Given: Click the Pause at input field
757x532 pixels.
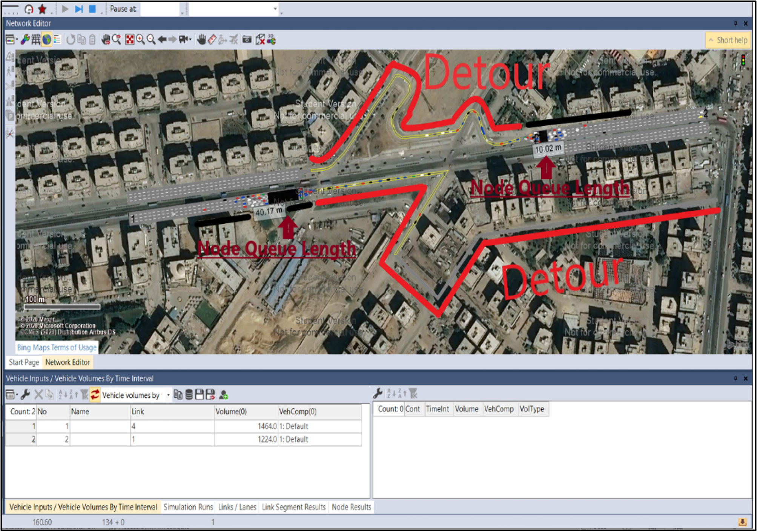Looking at the screenshot, I should (x=160, y=9).
